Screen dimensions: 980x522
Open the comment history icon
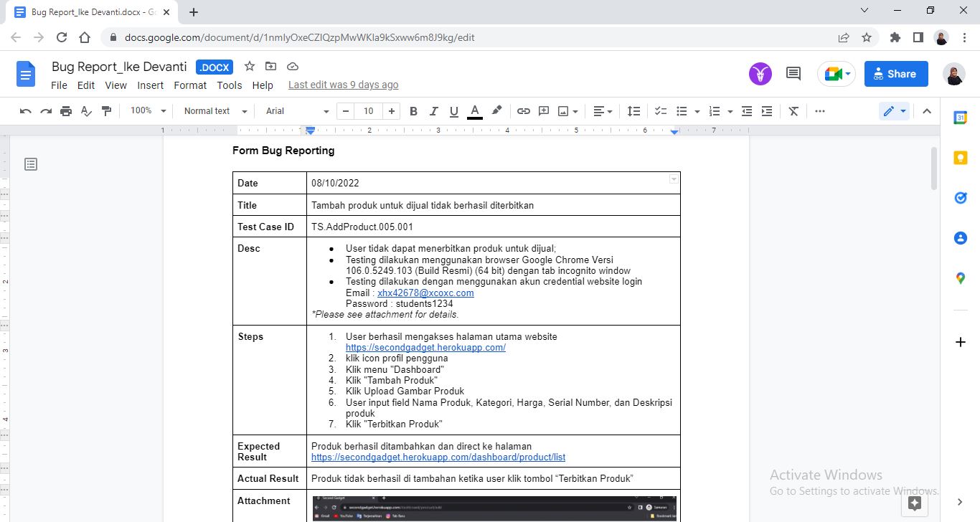coord(793,73)
